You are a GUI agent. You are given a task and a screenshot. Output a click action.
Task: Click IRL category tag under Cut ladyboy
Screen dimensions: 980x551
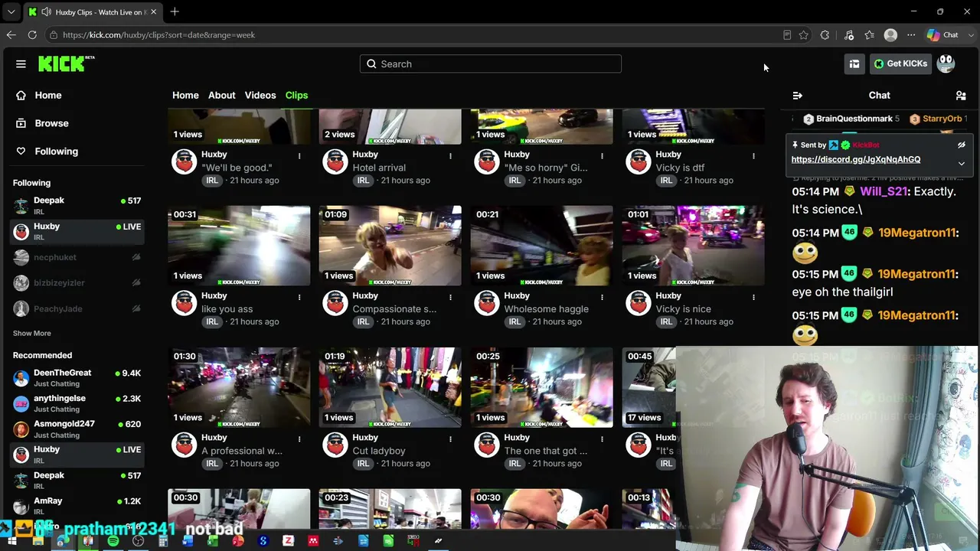(363, 464)
